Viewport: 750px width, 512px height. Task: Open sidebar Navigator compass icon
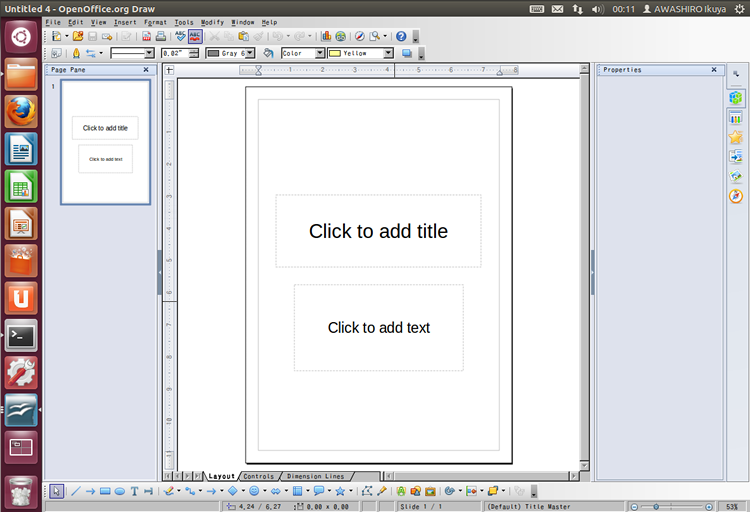click(x=736, y=196)
